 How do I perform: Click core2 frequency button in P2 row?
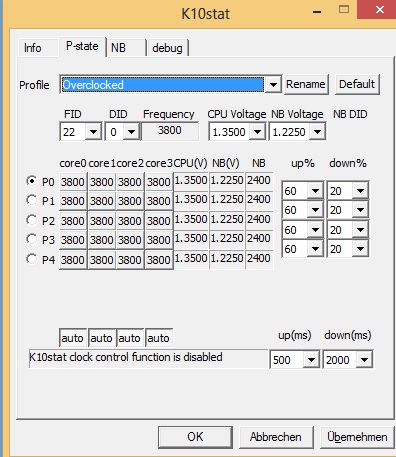[x=130, y=221]
